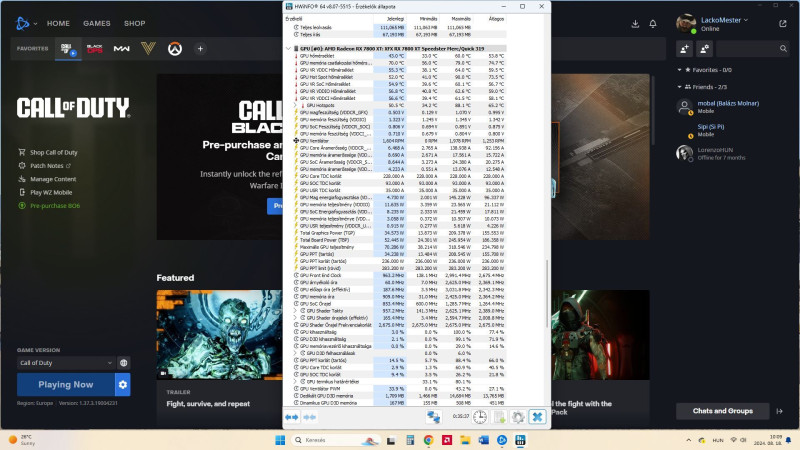Screen dimensions: 800x450
Task: Open friend management settings icon
Action: (705, 49)
